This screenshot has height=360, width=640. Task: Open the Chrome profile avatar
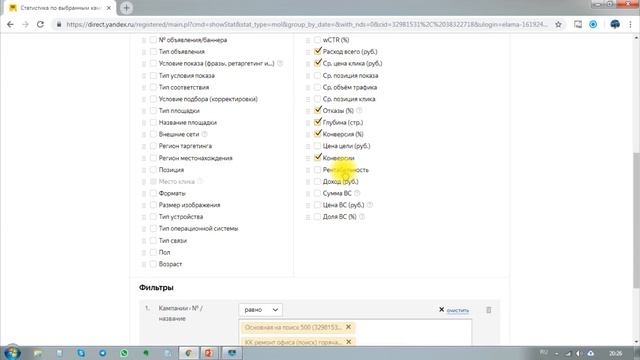[615, 24]
